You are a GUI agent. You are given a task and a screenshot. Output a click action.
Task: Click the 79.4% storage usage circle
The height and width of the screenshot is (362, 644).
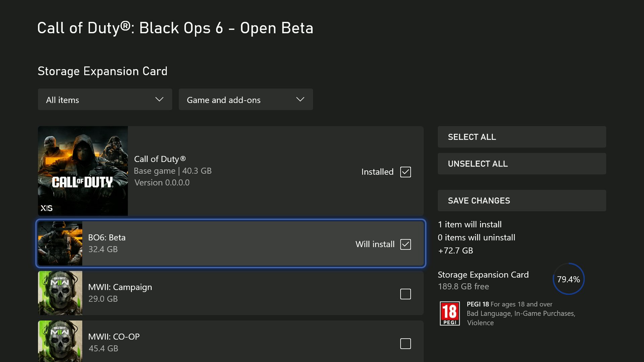569,279
